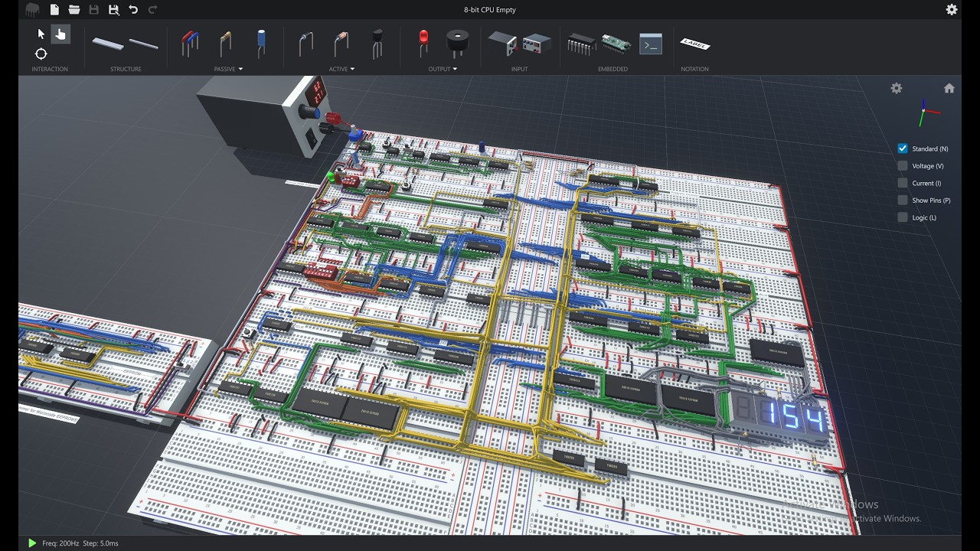Image resolution: width=980 pixels, height=551 pixels.
Task: Start simulation with the green play button
Action: [x=31, y=543]
